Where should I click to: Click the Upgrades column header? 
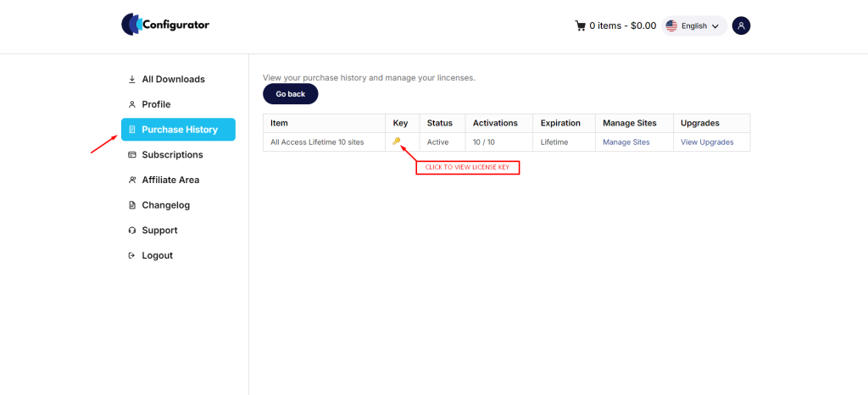(711, 123)
